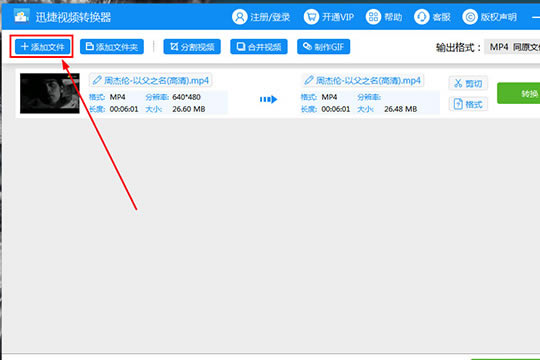Image resolution: width=540 pixels, height=360 pixels.
Task: Click the 迅捷视频转换器 app logo icon
Action: tap(21, 16)
